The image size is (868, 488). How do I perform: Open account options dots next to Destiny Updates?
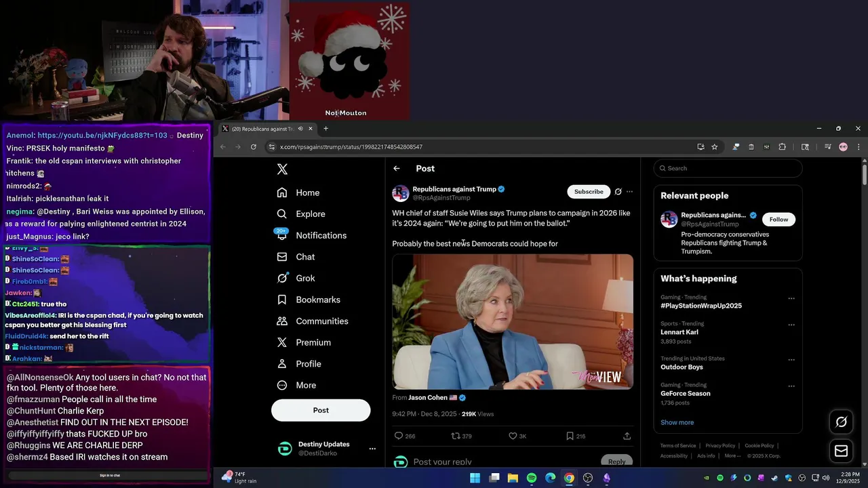pyautogui.click(x=372, y=449)
